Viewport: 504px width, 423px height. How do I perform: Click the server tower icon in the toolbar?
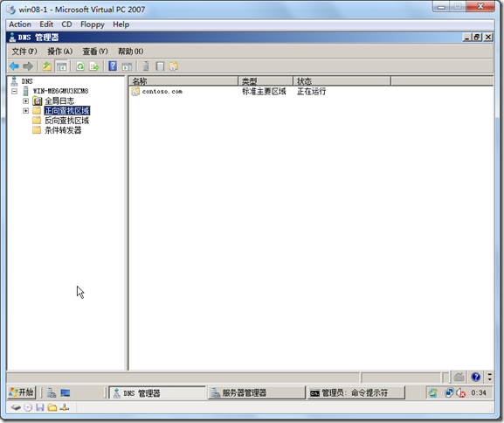pos(146,66)
